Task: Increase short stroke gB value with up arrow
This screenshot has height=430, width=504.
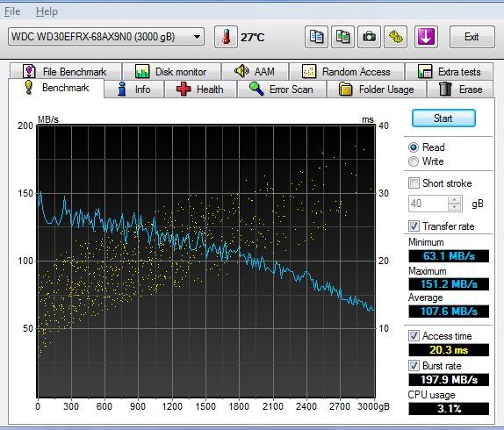Action: click(454, 200)
